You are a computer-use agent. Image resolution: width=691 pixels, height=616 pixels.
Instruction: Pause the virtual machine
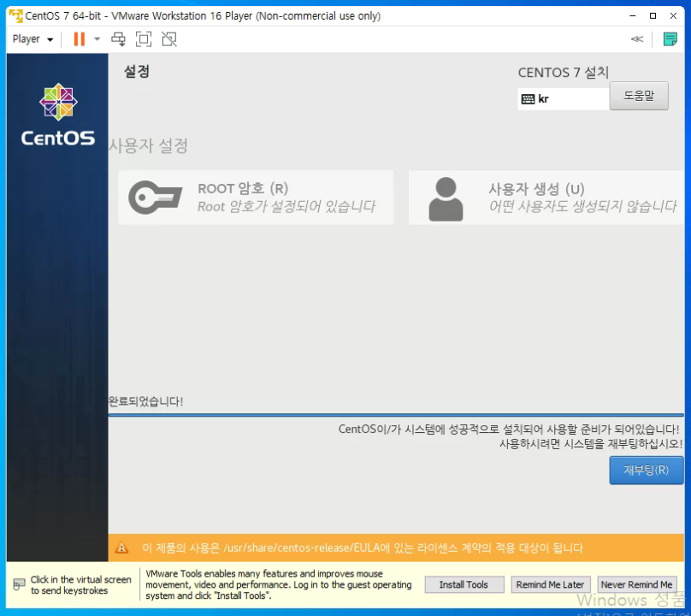[80, 39]
